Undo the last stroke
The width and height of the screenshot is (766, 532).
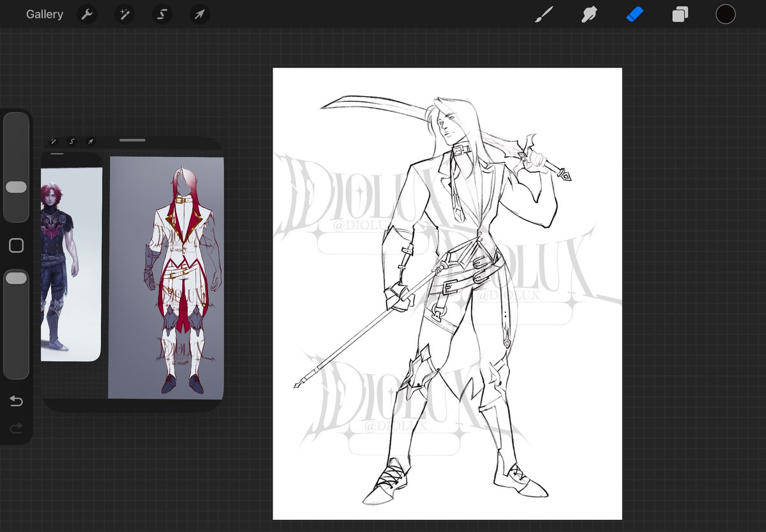tap(16, 401)
